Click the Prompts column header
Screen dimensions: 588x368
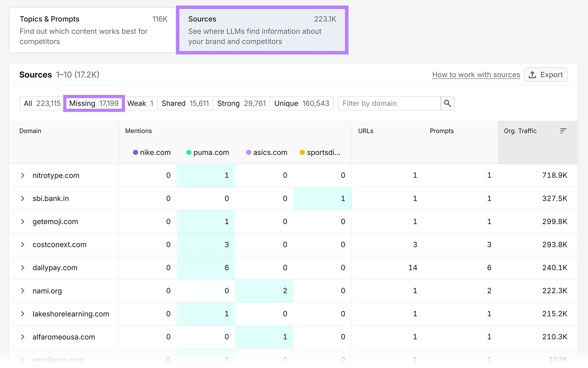pyautogui.click(x=442, y=131)
